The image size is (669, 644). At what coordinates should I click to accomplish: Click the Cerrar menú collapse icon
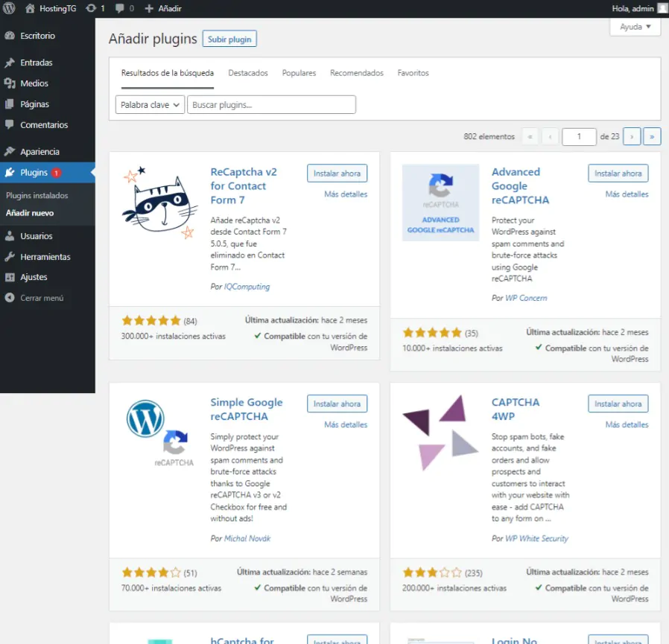pyautogui.click(x=10, y=298)
